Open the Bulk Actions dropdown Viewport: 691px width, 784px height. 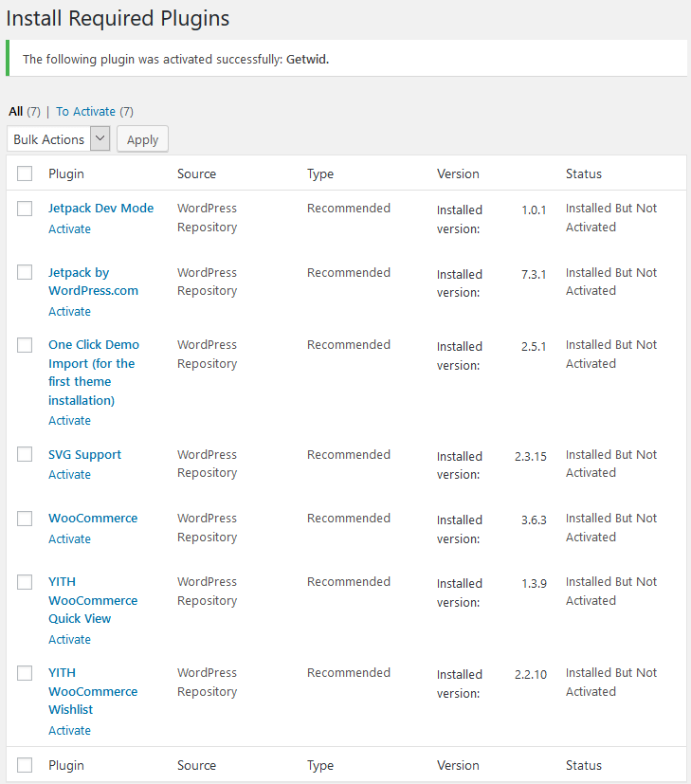click(x=59, y=139)
